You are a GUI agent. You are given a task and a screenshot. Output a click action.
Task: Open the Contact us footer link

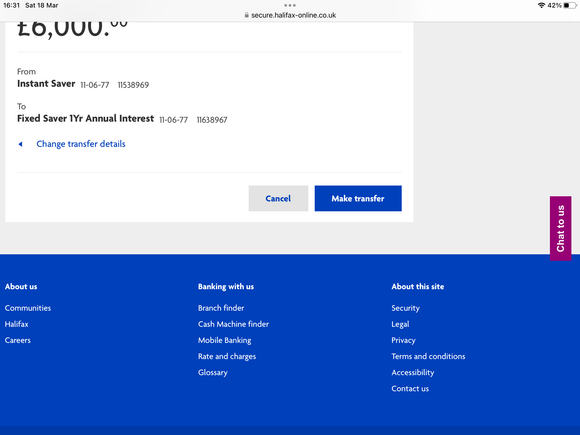[410, 388]
